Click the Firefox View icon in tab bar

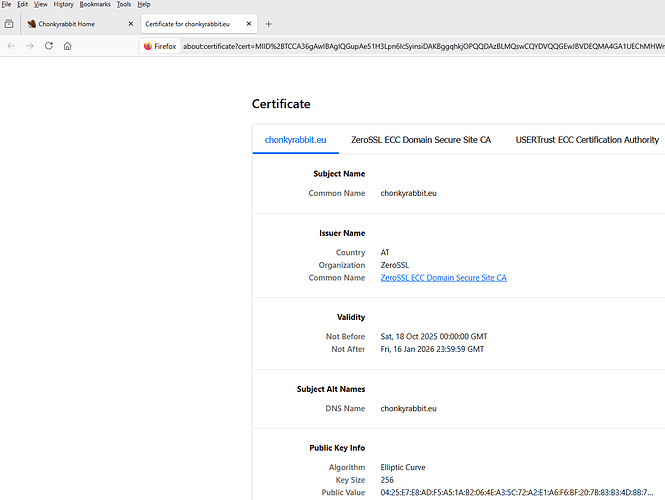click(x=9, y=23)
